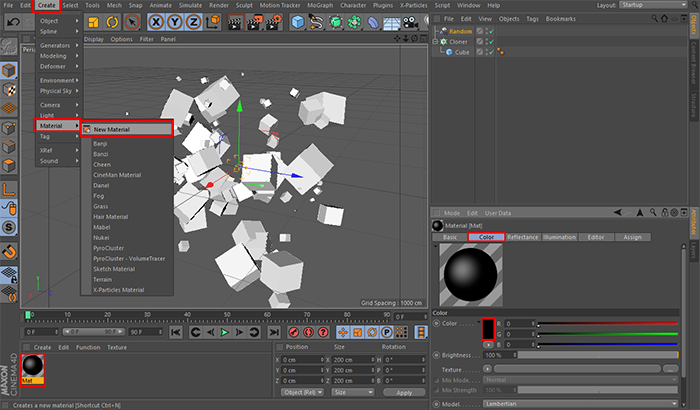The width and height of the screenshot is (700, 410).
Task: Select the Mat material thumbnail
Action: (x=33, y=369)
